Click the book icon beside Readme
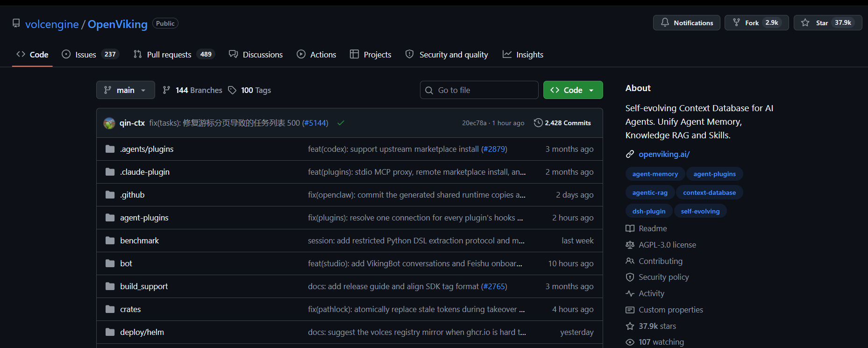This screenshot has height=348, width=868. point(630,228)
